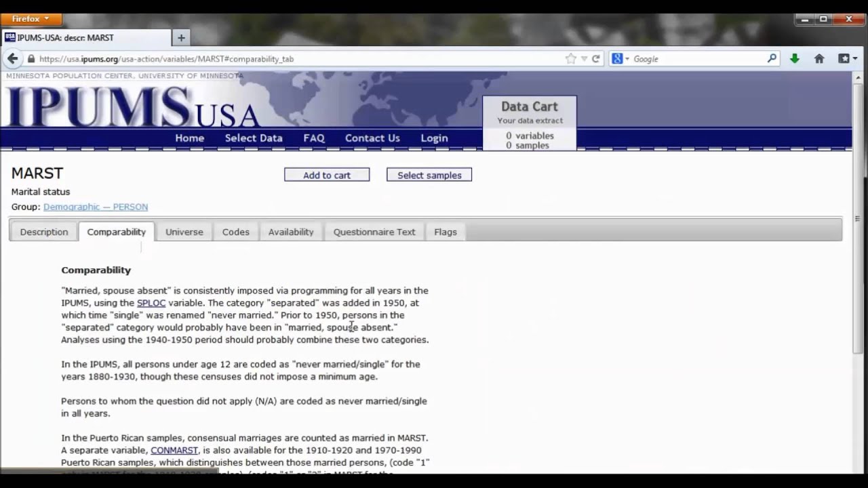
Task: Click the padlock site identity icon
Action: coord(31,59)
